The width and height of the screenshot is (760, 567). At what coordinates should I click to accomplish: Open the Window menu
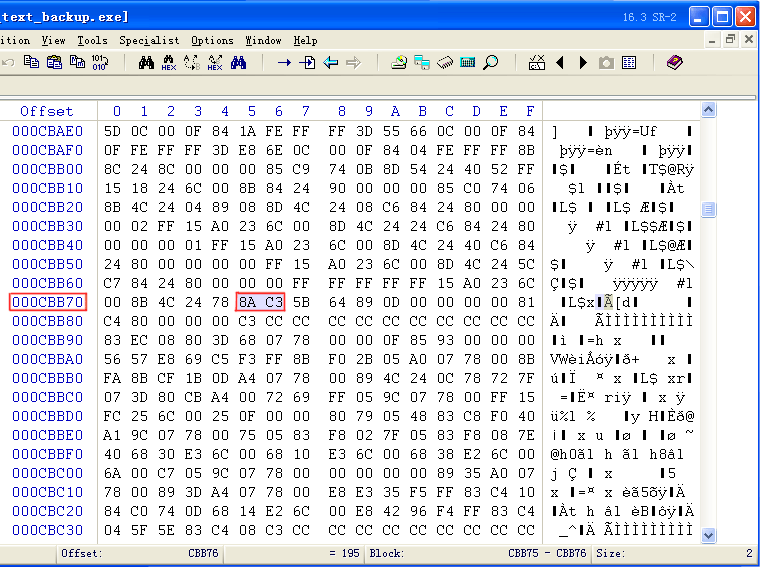pyautogui.click(x=263, y=40)
